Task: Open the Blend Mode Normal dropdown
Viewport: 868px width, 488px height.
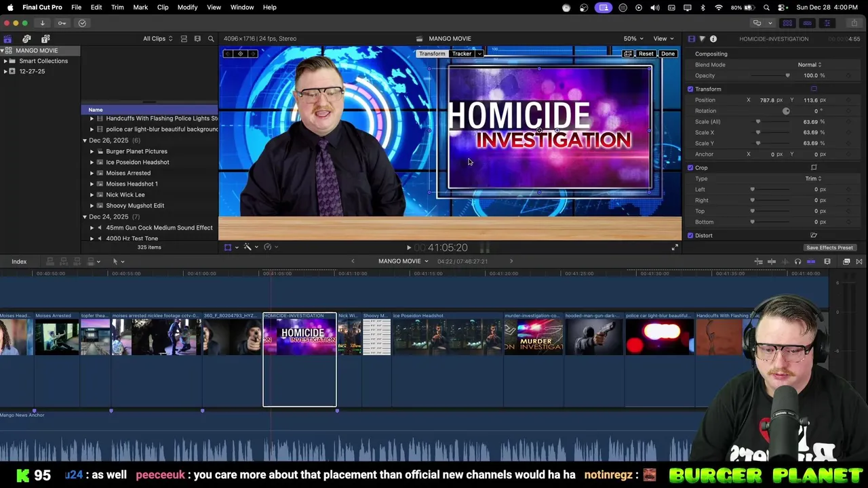Action: (809, 64)
